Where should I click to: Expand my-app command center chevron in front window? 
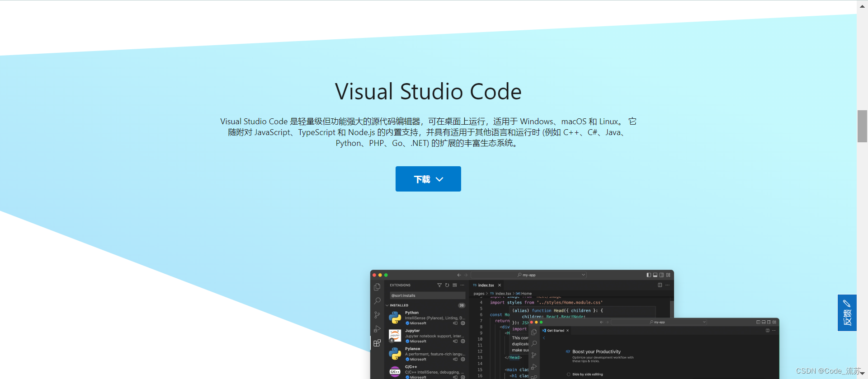coord(704,322)
